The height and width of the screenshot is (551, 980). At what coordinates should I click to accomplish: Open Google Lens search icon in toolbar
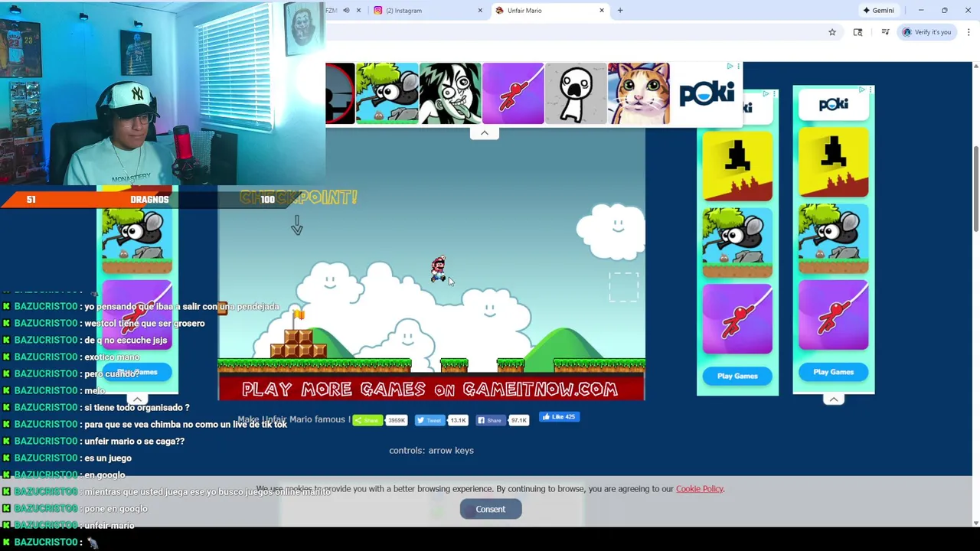(x=857, y=32)
